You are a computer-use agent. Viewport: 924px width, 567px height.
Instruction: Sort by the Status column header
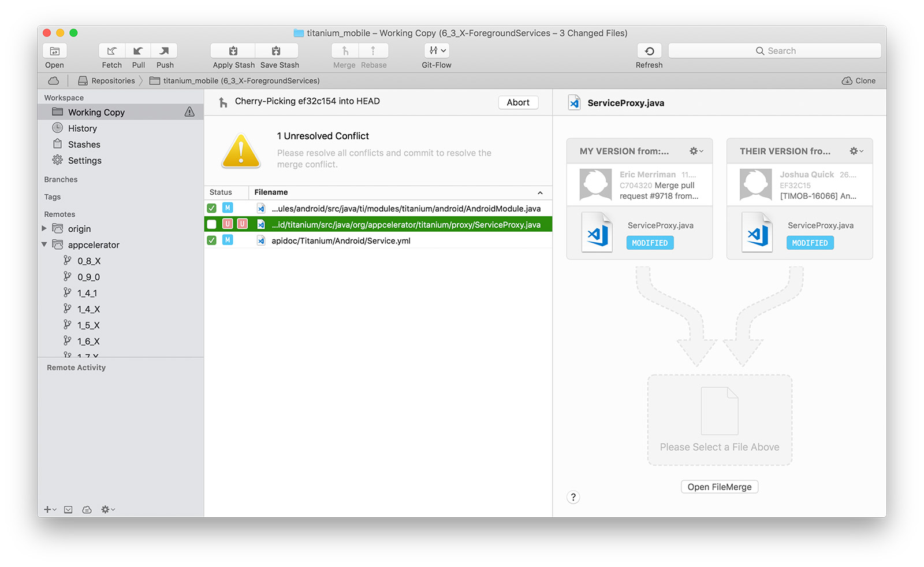click(221, 192)
